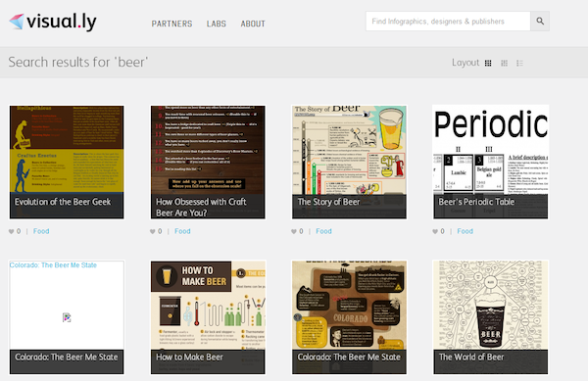The height and width of the screenshot is (381, 588).
Task: Like Beer's Periodic Table heart icon
Action: pyautogui.click(x=435, y=231)
